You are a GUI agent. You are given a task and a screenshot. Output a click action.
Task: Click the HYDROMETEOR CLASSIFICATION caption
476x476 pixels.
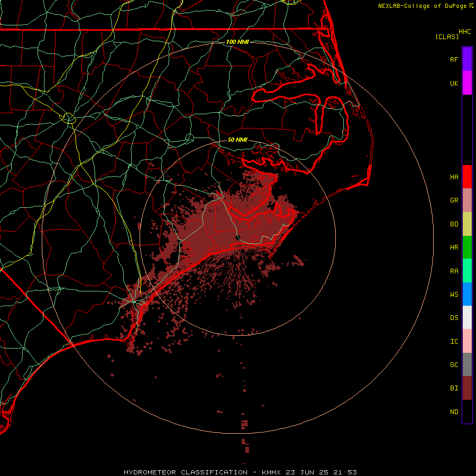point(186,472)
